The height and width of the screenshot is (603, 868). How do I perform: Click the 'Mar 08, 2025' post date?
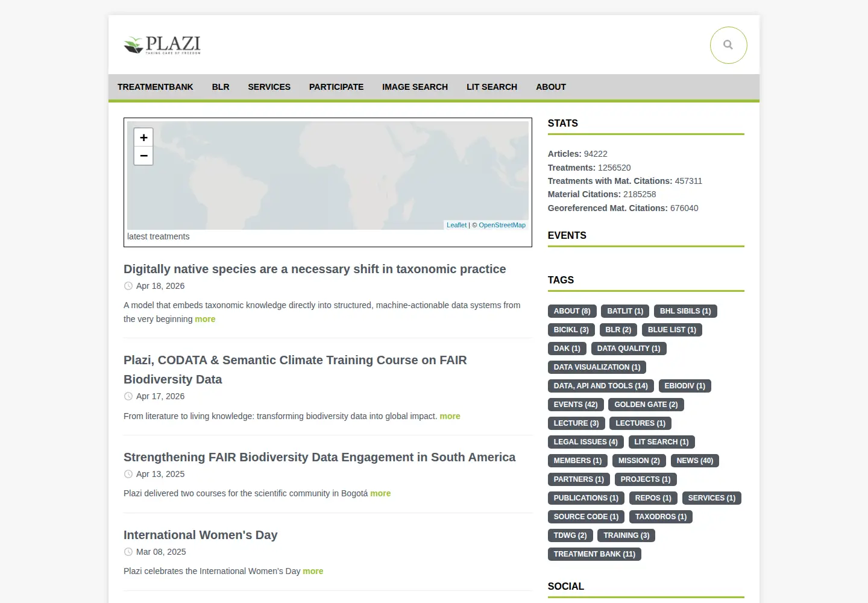[x=161, y=552]
